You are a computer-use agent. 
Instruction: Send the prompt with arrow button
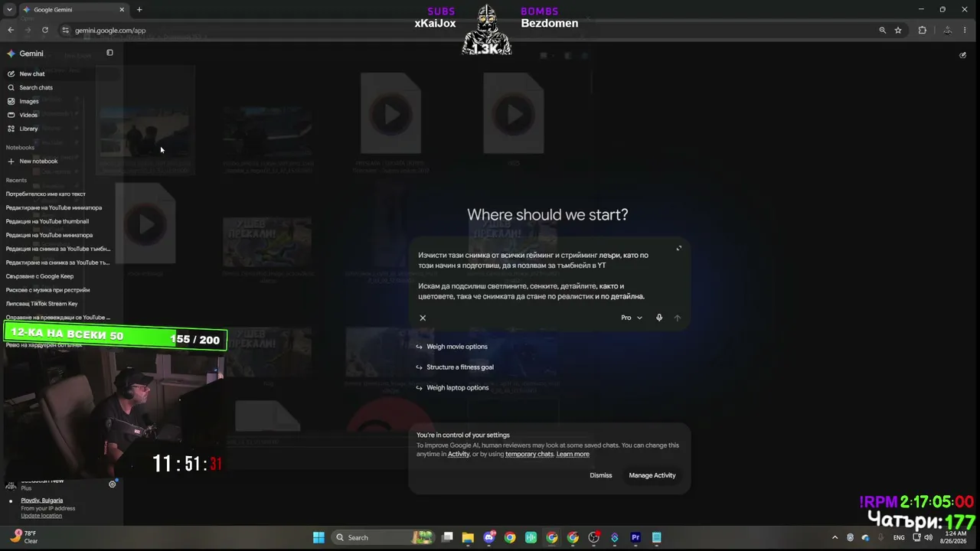tap(677, 318)
